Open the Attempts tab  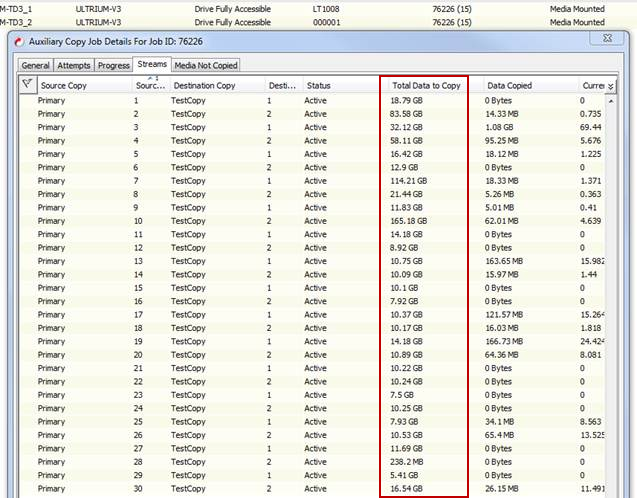click(x=74, y=65)
